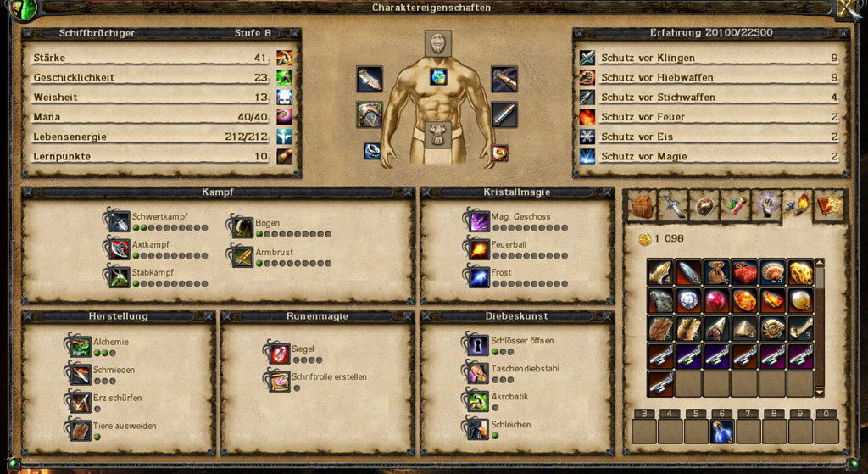Click the Stärke attribute icon
Viewport: 868px width, 474px height.
(285, 58)
